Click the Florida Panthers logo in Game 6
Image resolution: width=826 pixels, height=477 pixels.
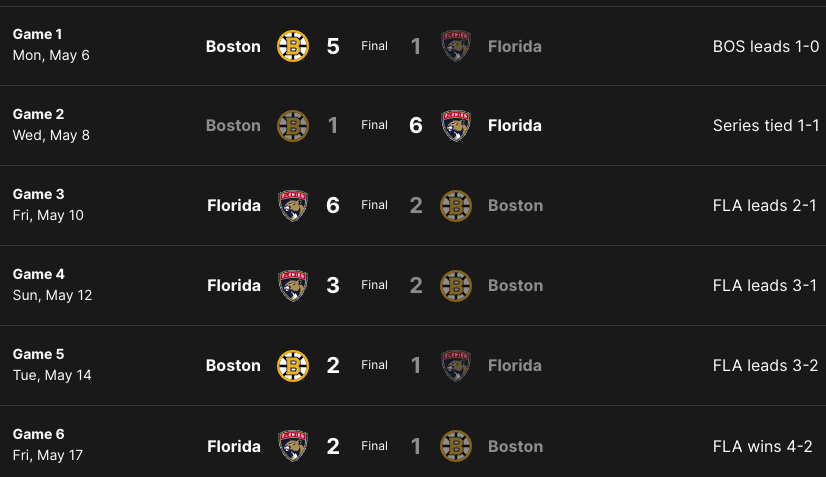point(292,446)
